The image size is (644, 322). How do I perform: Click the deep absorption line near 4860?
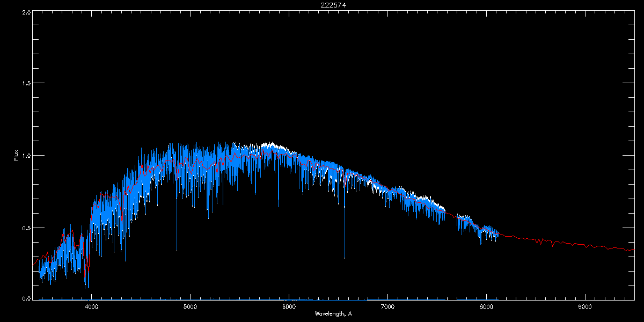(177, 248)
